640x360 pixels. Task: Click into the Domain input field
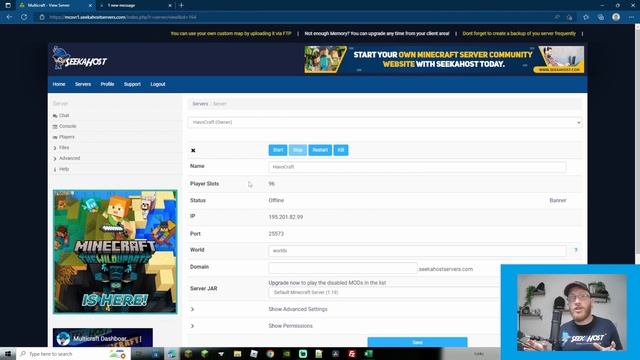pyautogui.click(x=343, y=268)
